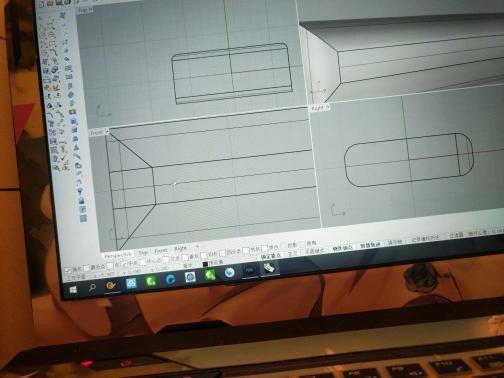
Task: Open file with the folder icon
Action: 50,3
